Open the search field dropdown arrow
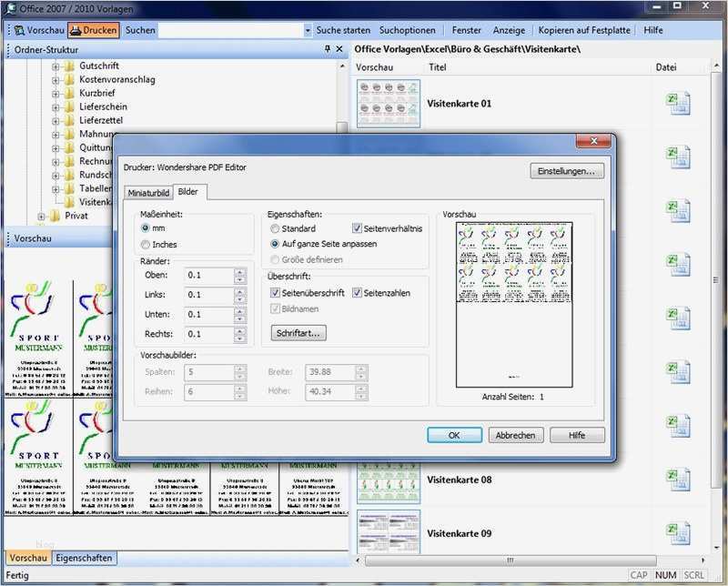The height and width of the screenshot is (586, 728). pyautogui.click(x=308, y=30)
